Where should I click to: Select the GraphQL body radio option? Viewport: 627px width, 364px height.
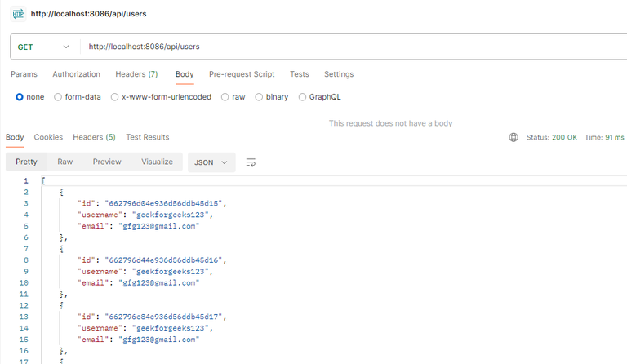coord(302,97)
